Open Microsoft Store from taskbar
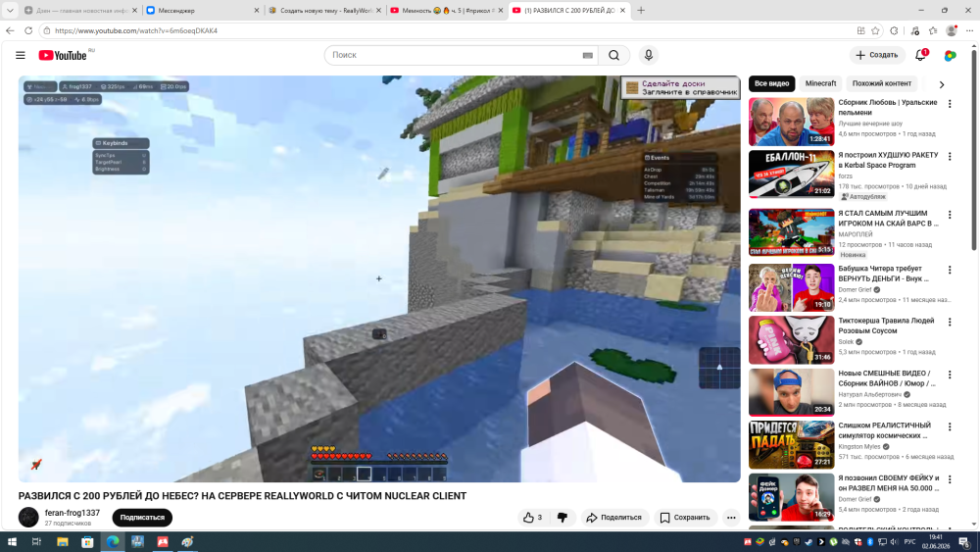 87,542
